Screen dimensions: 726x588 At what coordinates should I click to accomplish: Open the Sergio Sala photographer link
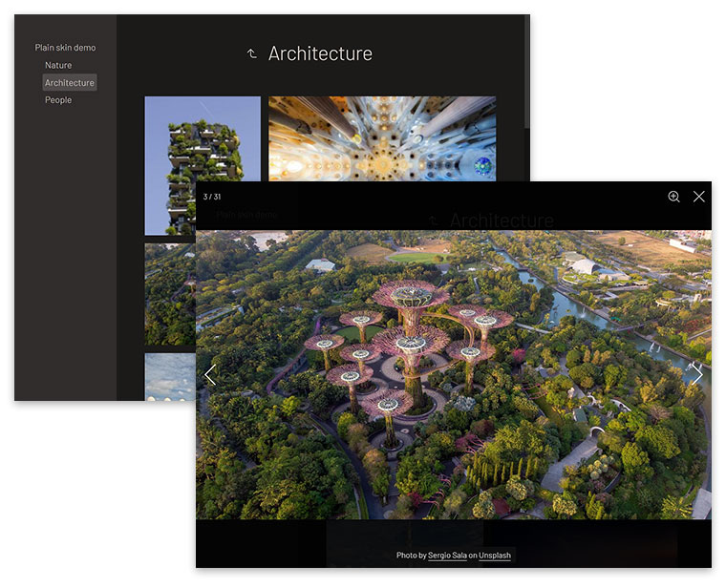(447, 556)
